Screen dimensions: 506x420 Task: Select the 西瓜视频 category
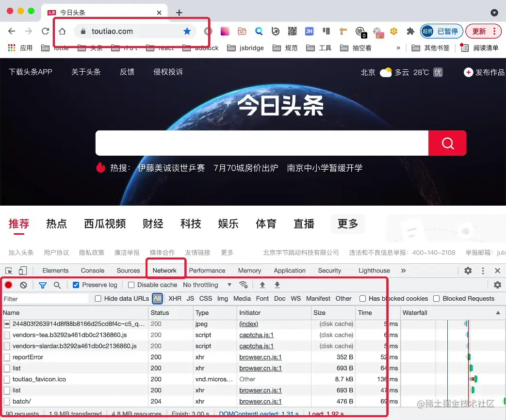pyautogui.click(x=105, y=224)
